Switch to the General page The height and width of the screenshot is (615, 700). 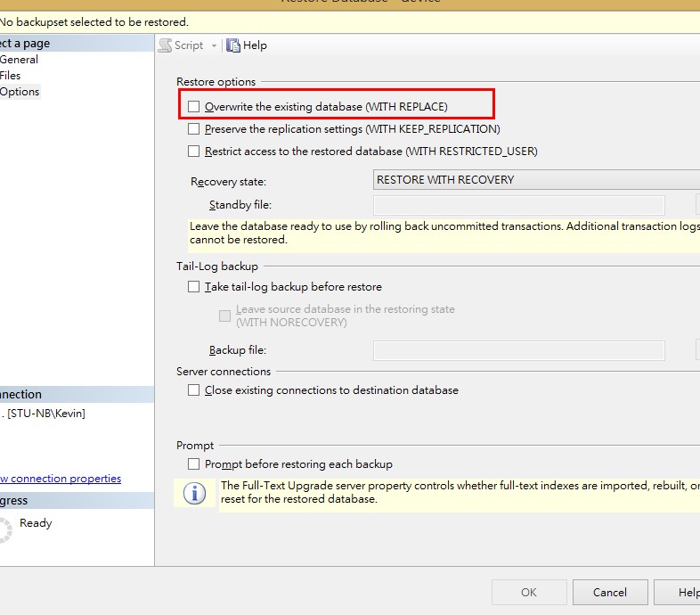coord(19,60)
